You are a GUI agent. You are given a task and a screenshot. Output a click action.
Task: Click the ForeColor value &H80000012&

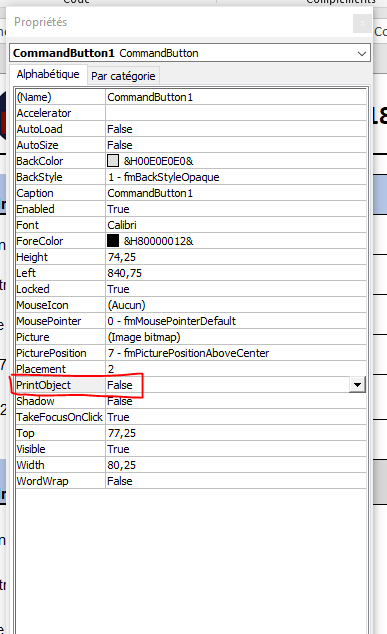tap(159, 241)
